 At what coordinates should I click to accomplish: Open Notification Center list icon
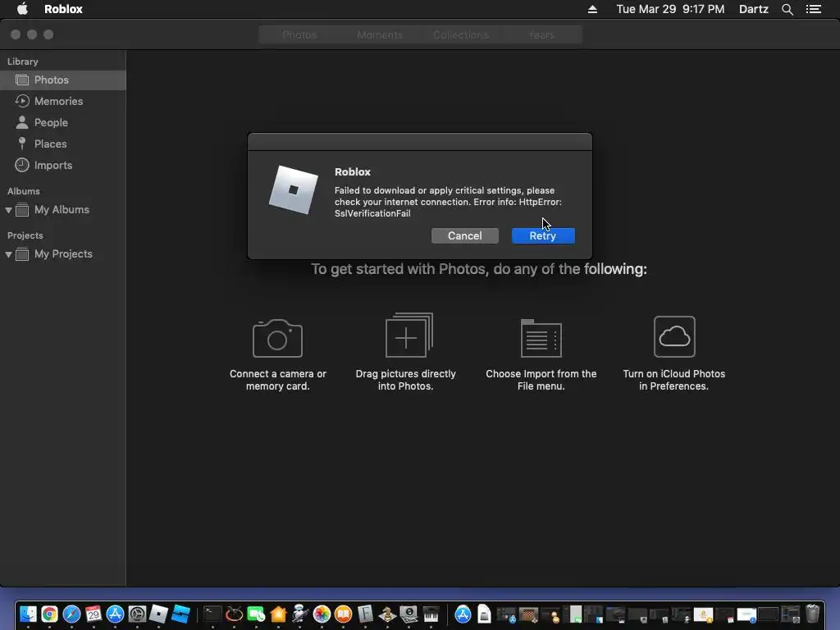[814, 9]
